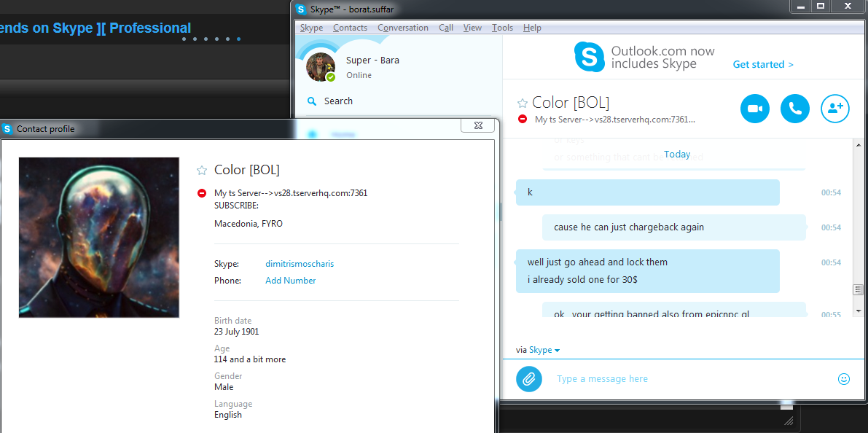
Task: Click the Male gender value
Action: (224, 387)
